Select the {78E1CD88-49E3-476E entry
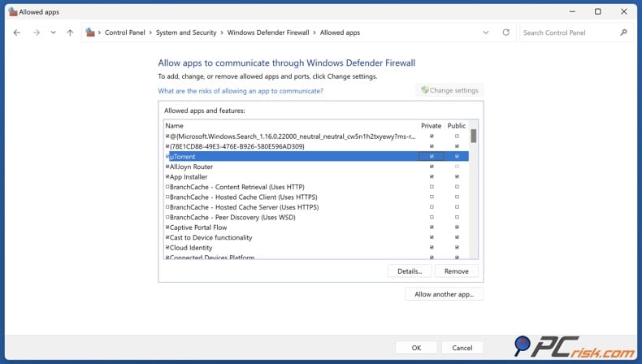Screen dimensions: 642x364 pyautogui.click(x=316, y=146)
